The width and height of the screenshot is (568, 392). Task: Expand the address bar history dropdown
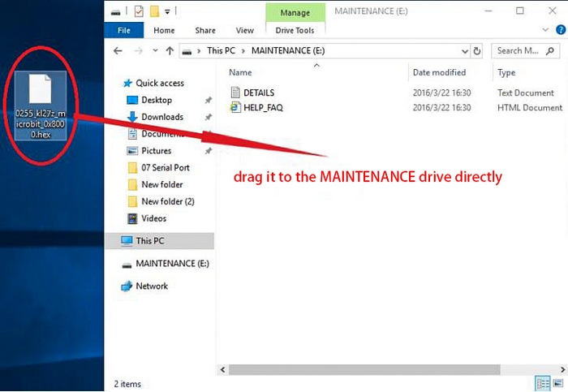tap(465, 51)
